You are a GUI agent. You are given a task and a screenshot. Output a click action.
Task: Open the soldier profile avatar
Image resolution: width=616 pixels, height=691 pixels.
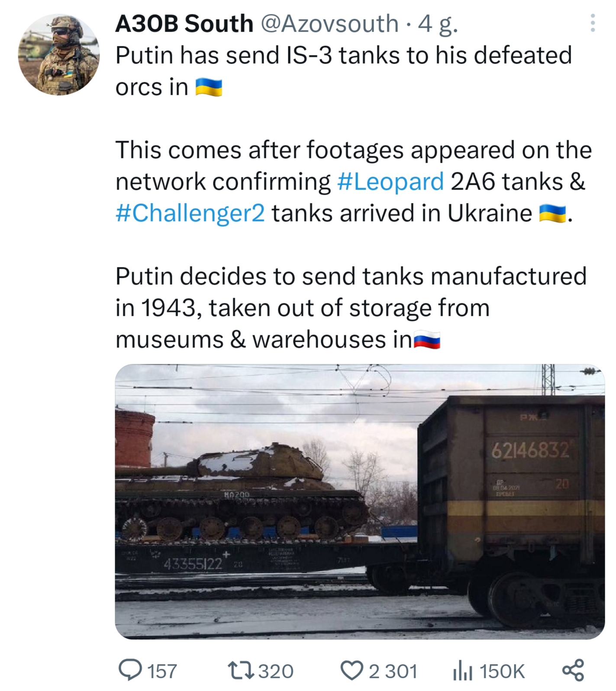[59, 55]
